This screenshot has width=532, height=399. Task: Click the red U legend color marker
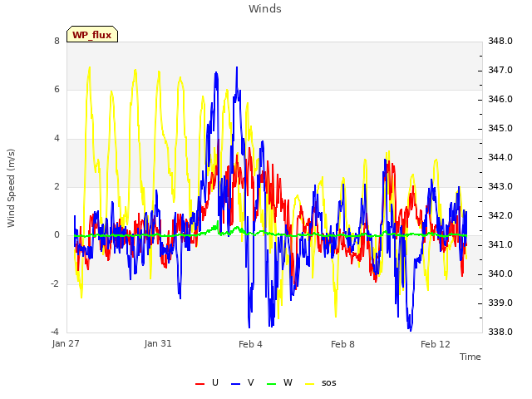[x=199, y=384]
